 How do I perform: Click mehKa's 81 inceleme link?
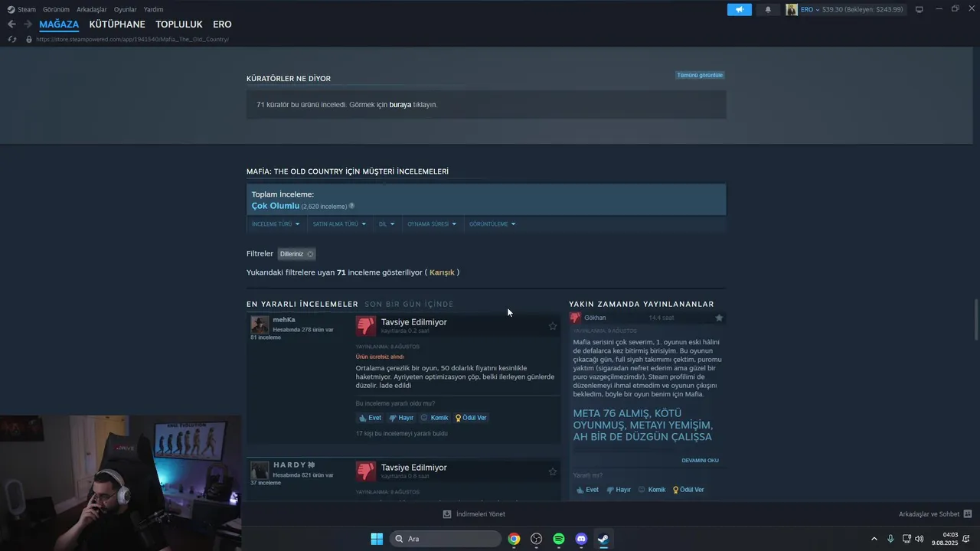[266, 337]
